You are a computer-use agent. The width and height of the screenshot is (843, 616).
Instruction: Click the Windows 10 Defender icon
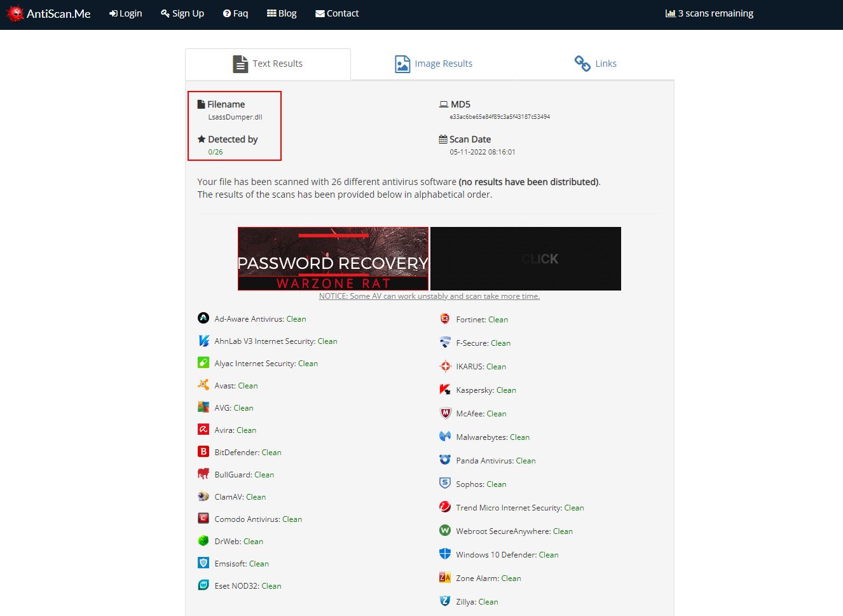(x=445, y=554)
